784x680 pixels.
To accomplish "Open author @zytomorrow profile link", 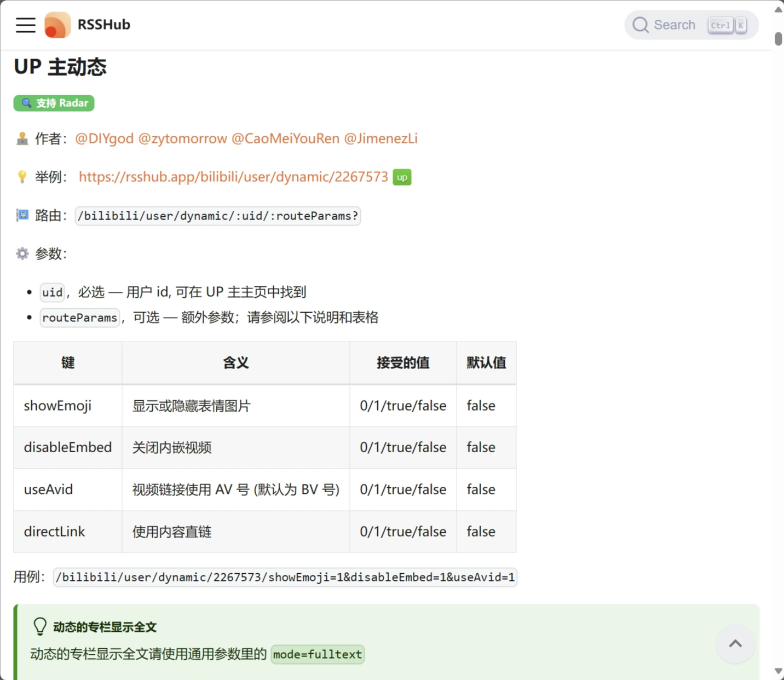I will (x=182, y=139).
